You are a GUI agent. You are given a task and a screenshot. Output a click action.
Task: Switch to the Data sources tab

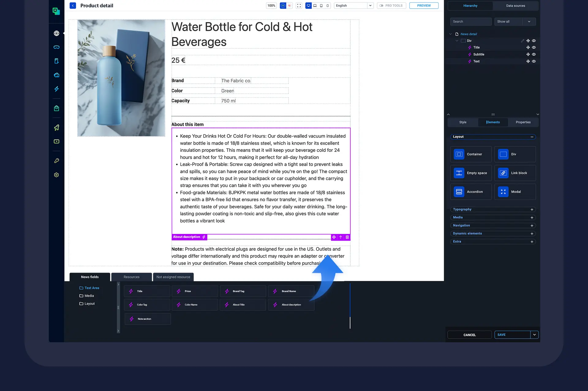click(515, 6)
